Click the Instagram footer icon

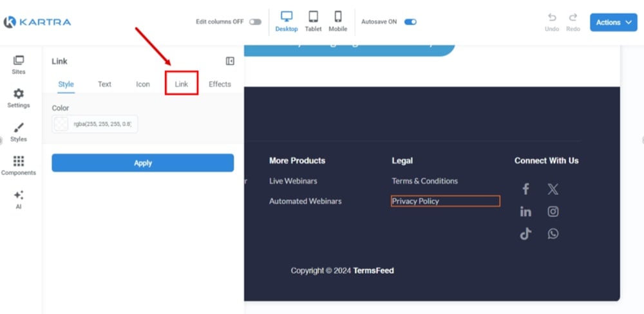coord(553,212)
